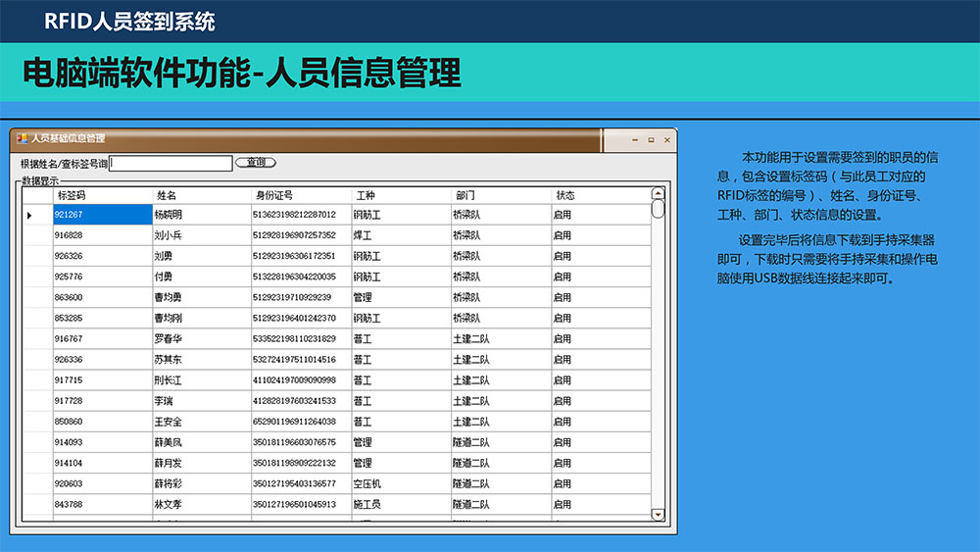Click the scrollbar down arrow in data grid
The width and height of the screenshot is (980, 552).
click(658, 514)
